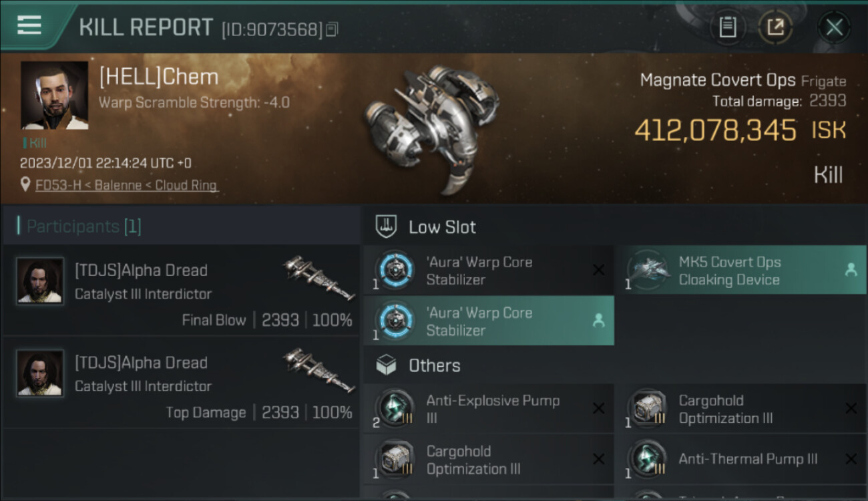Click the Low Slot section header

coord(442,227)
